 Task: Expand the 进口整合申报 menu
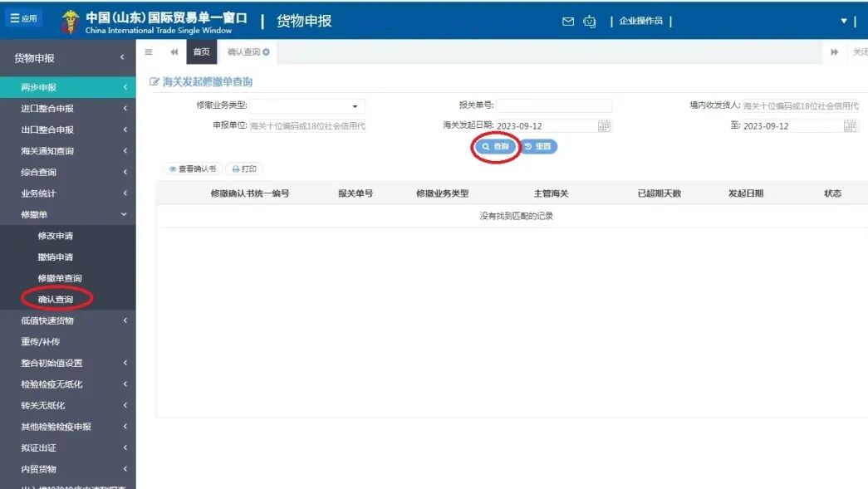pos(67,109)
